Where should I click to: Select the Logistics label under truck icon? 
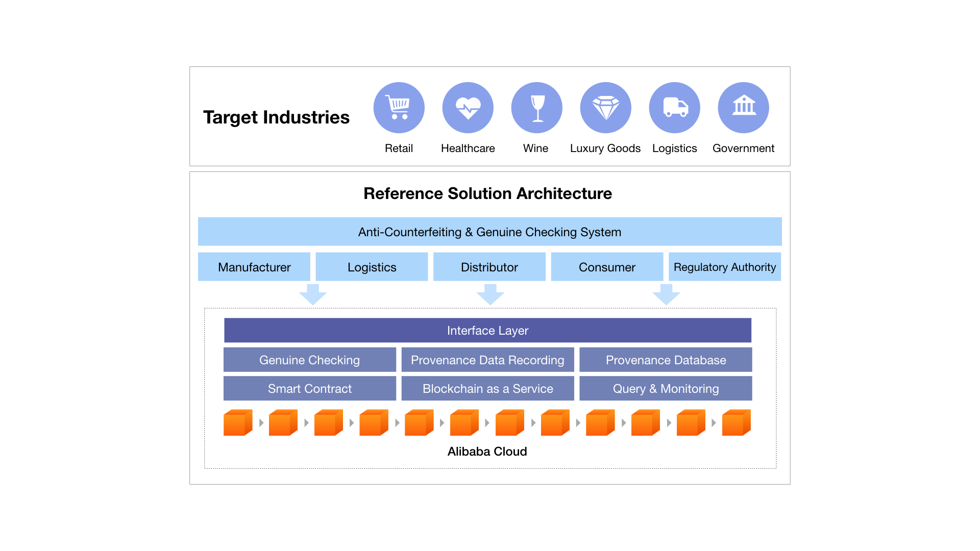[x=674, y=148]
